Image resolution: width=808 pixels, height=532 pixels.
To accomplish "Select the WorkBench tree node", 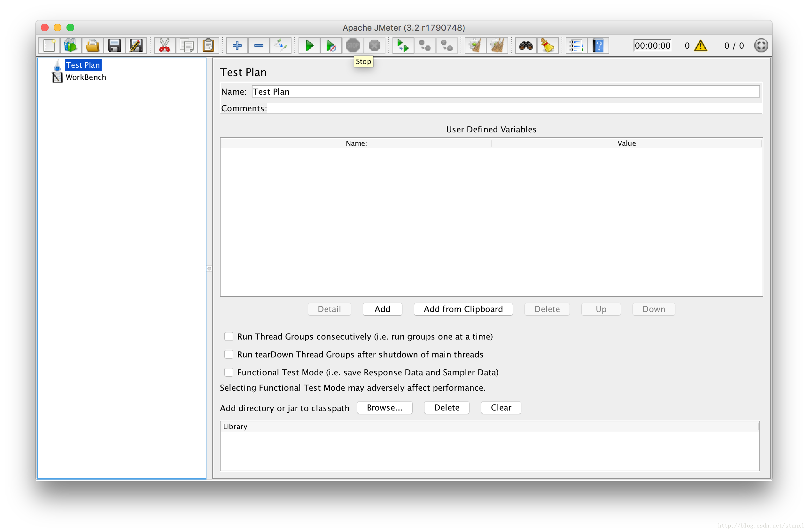I will (86, 77).
